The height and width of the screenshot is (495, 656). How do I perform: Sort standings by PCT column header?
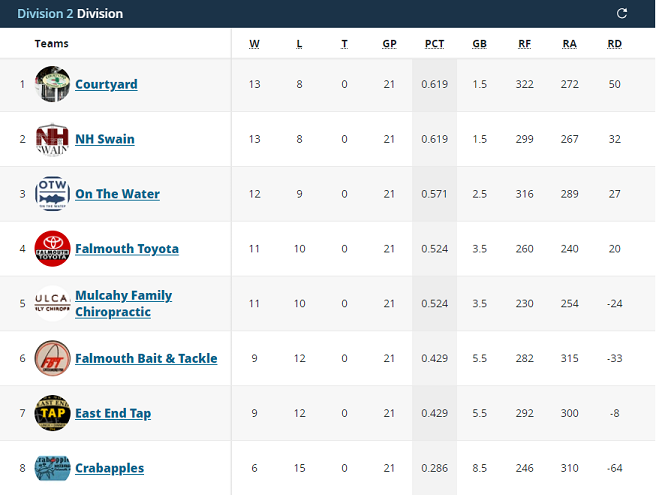[x=434, y=43]
